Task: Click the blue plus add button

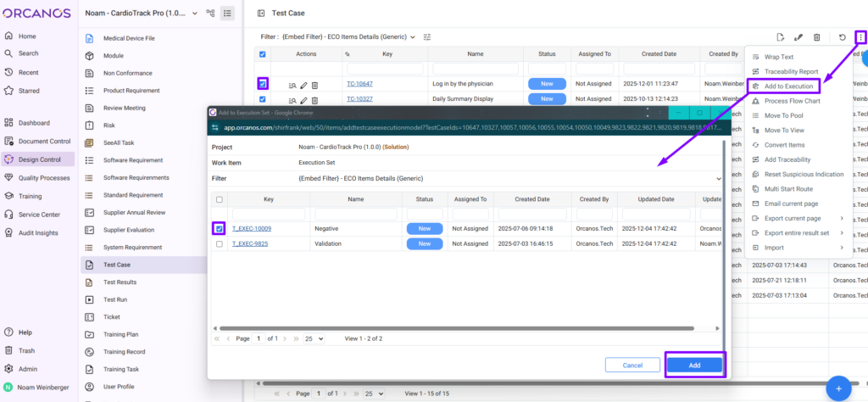Action: point(838,388)
